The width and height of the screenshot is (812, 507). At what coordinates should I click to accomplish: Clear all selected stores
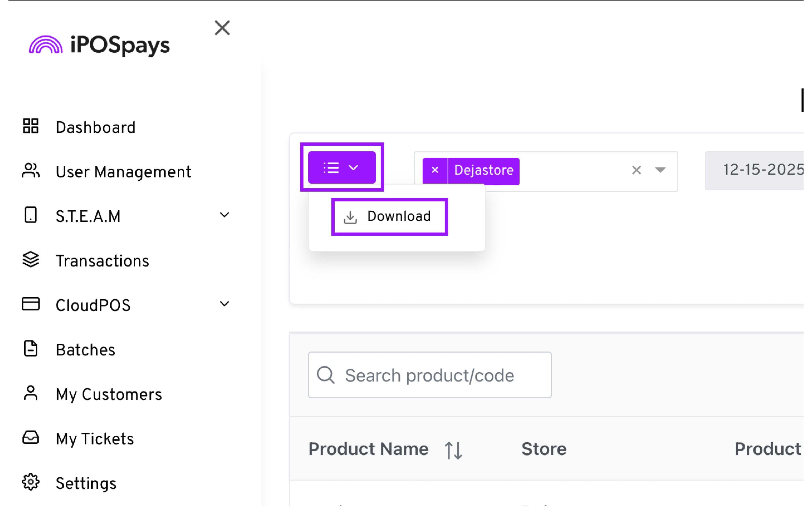(636, 170)
